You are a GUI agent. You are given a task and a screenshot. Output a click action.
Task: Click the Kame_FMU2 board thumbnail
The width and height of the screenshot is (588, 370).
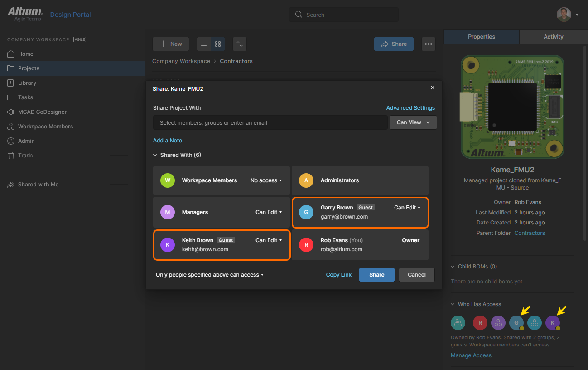click(x=512, y=107)
